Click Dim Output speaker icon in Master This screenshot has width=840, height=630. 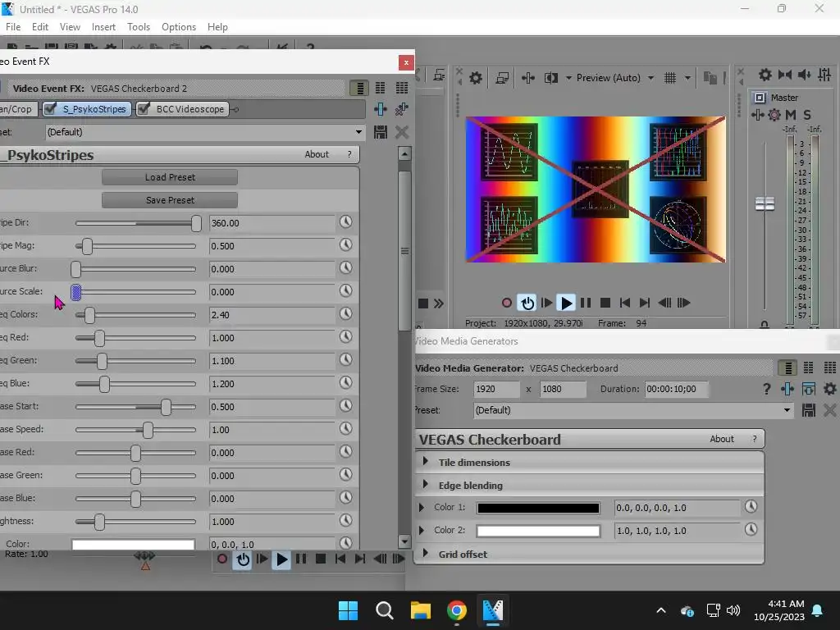pos(804,75)
